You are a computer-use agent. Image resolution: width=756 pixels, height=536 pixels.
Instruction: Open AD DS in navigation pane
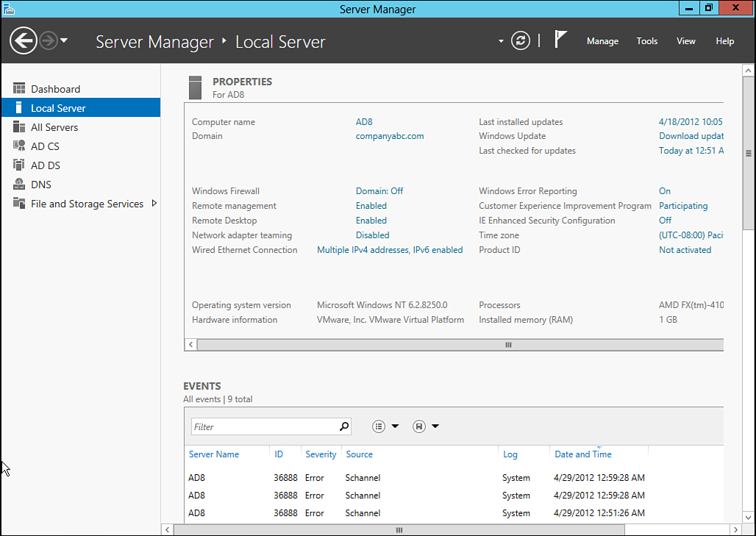tap(45, 165)
